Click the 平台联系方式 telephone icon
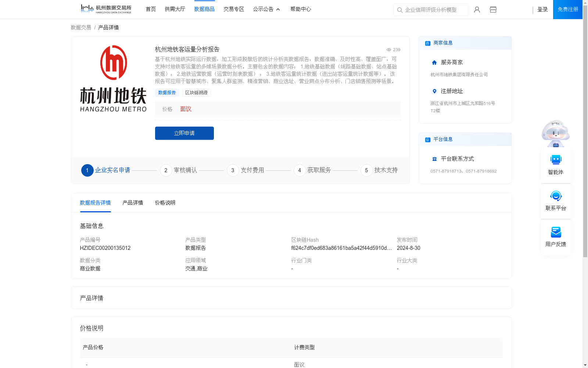 [434, 159]
